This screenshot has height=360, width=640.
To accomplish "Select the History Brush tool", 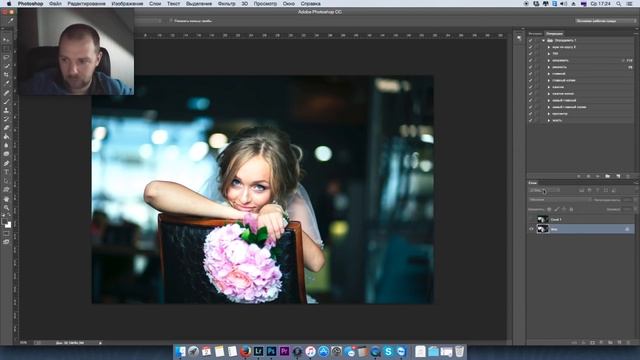I will [6, 119].
